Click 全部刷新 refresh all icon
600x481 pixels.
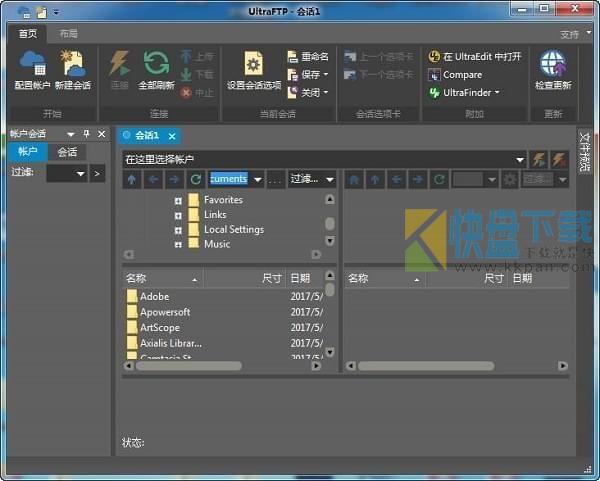(x=156, y=64)
